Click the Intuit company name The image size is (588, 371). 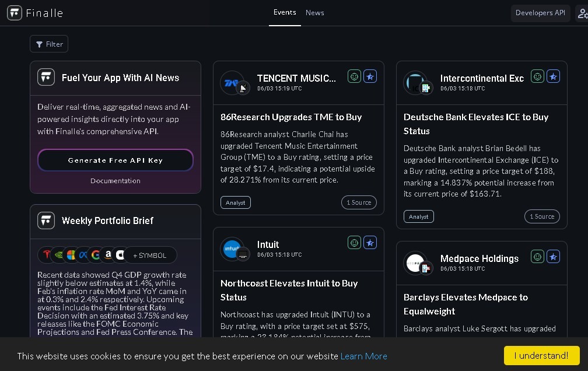pyautogui.click(x=268, y=244)
